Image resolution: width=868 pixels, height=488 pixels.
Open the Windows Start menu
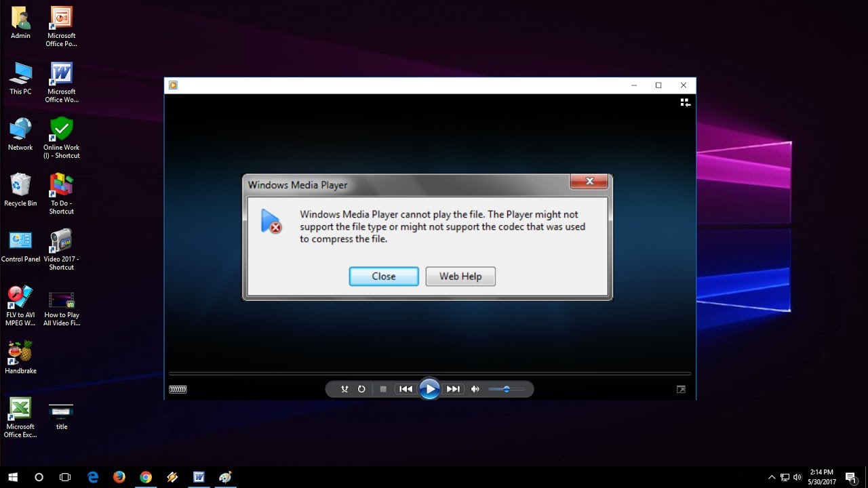pyautogui.click(x=13, y=477)
